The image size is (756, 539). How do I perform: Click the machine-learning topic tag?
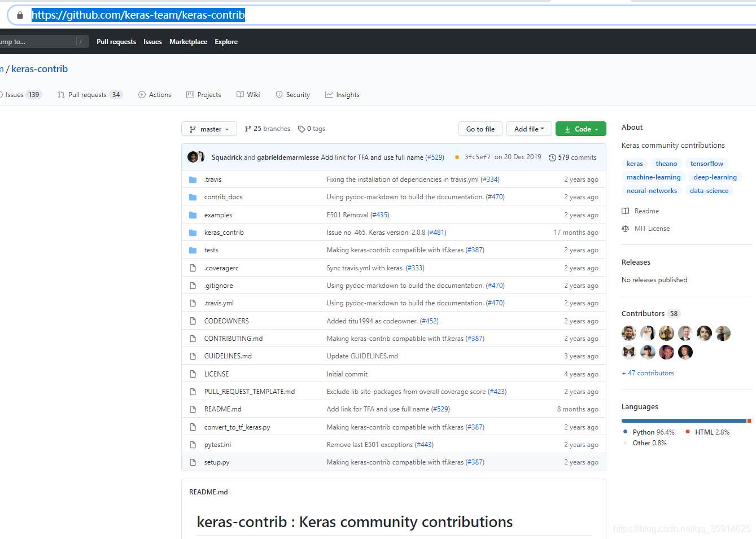click(x=653, y=177)
